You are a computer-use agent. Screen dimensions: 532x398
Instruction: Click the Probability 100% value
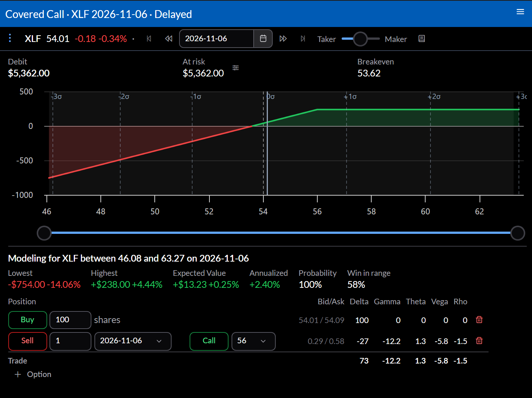point(310,285)
